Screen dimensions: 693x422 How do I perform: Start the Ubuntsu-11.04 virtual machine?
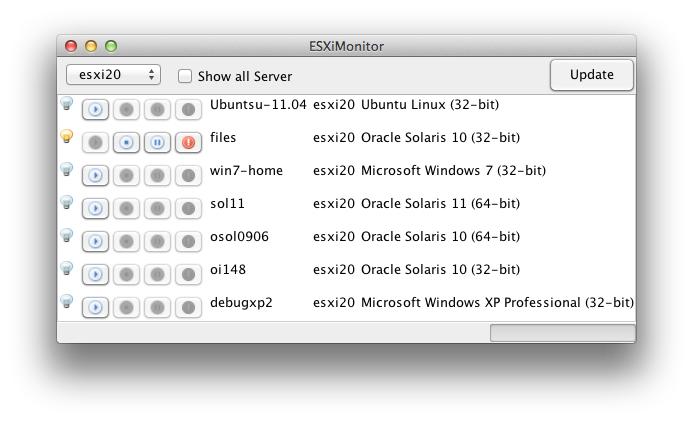95,109
